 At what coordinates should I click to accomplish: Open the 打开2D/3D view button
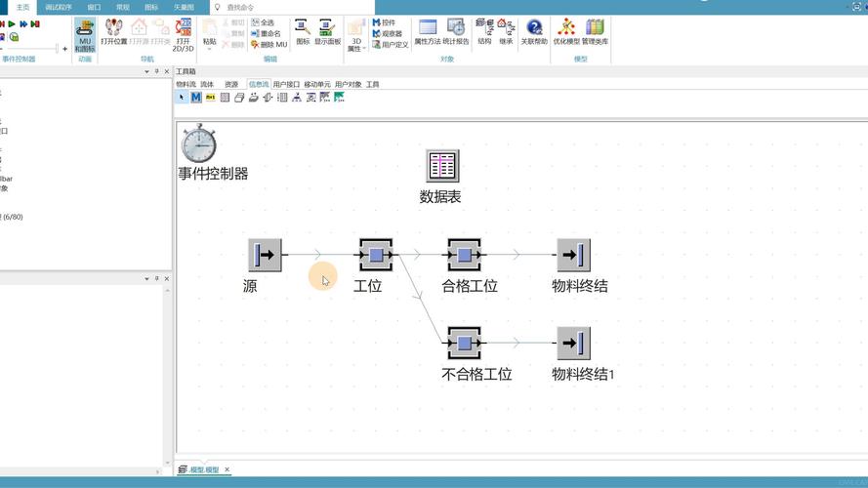[x=184, y=35]
